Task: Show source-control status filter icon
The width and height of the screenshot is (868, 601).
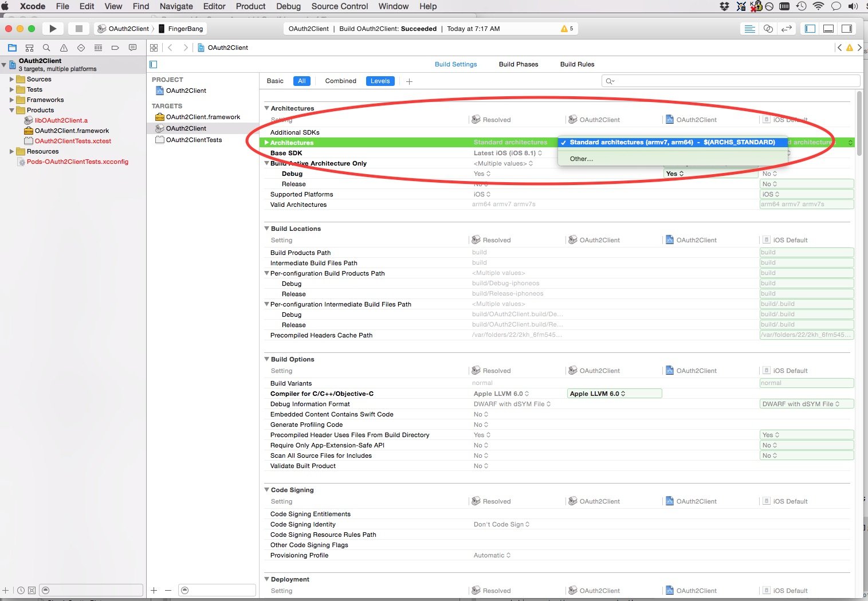Action: 32,590
